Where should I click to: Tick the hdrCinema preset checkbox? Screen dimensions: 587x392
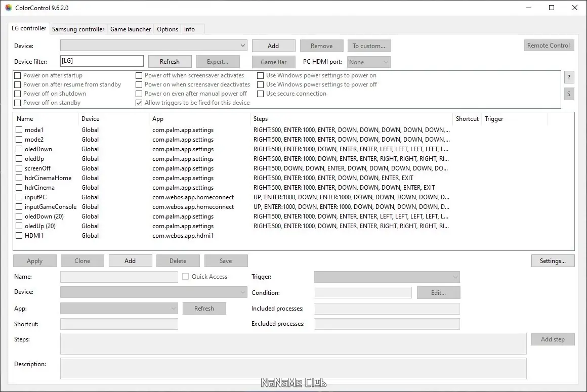tap(19, 187)
